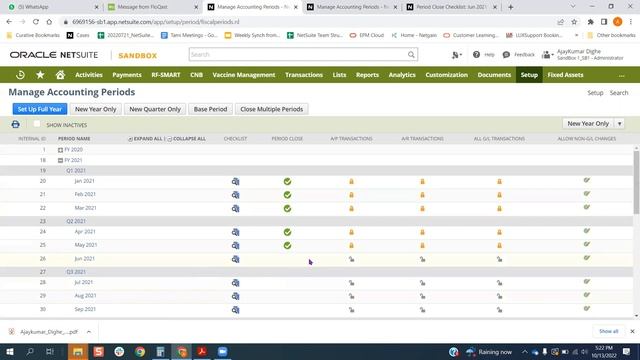Open the Aug 2021 checklist icon
The height and width of the screenshot is (360, 640).
point(236,296)
